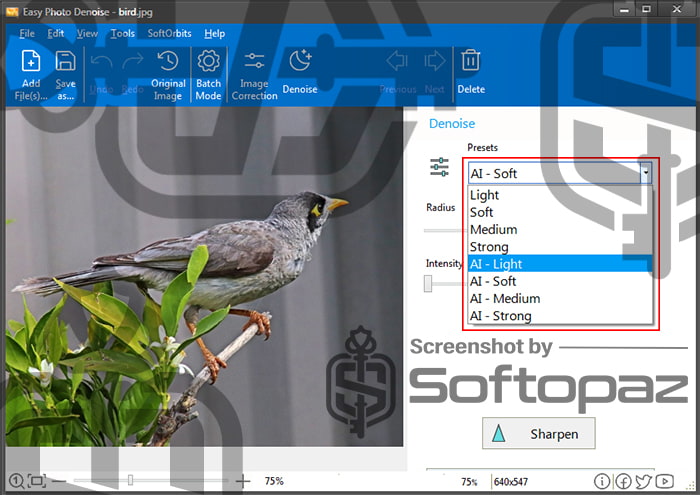This screenshot has width=700, height=495.
Task: Click the Radius slider track
Action: pos(444,231)
